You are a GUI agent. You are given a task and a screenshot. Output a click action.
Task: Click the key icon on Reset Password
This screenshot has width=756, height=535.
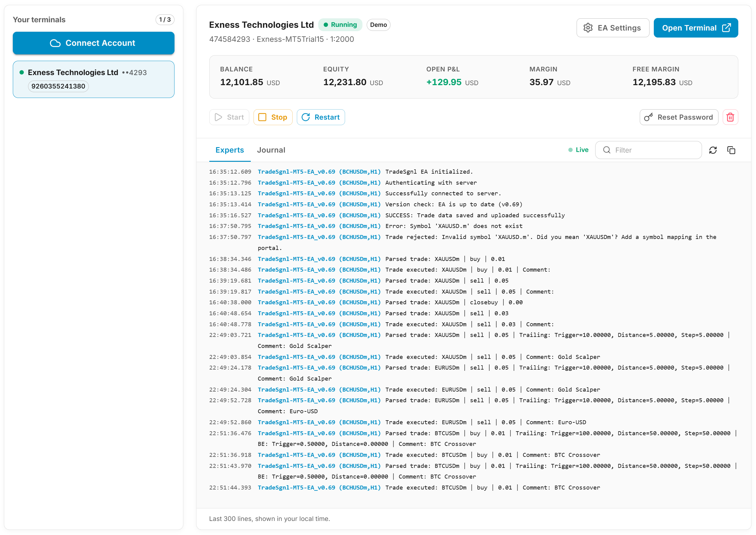[648, 117]
